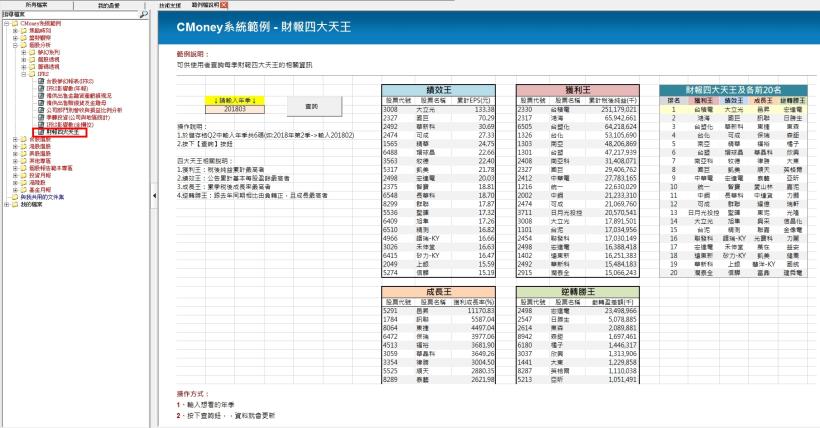Click the value 251,179,021 in 獲利王 table
Viewport: 820px width, 428px height.
[x=619, y=109]
